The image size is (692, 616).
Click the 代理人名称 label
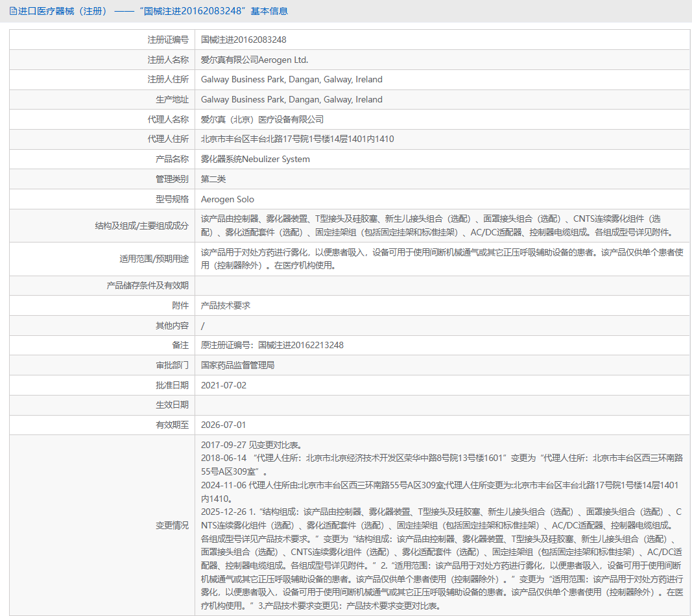pos(168,119)
